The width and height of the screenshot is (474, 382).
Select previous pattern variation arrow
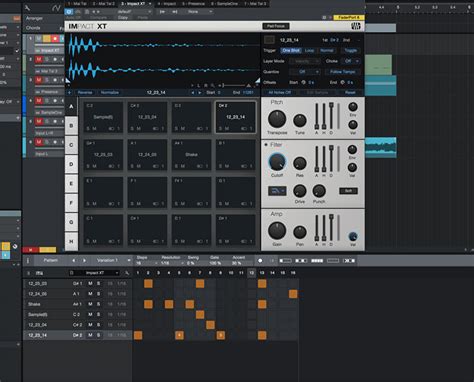74,260
